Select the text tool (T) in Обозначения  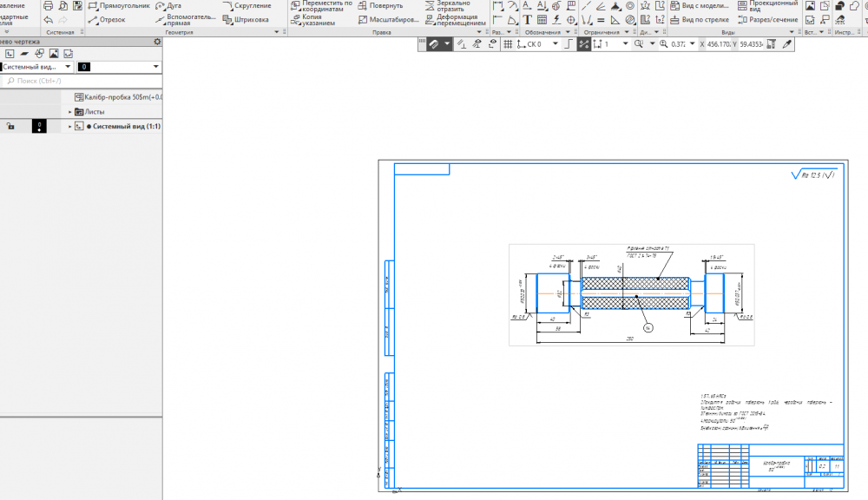527,19
